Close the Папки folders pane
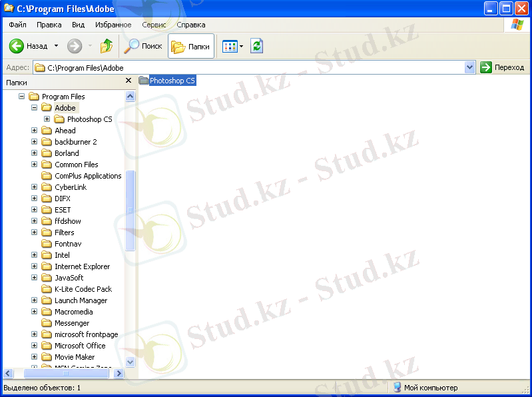Image resolution: width=532 pixels, height=397 pixels. tap(129, 81)
